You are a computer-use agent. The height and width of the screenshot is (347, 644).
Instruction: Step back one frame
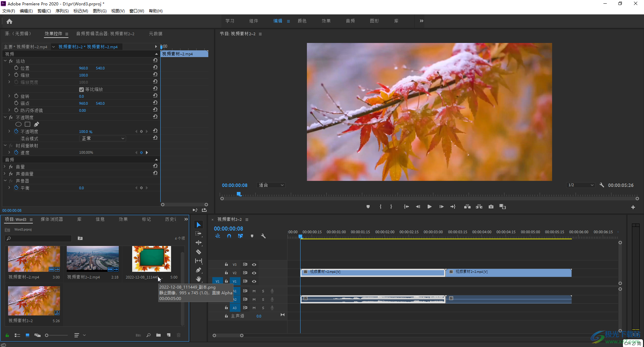pyautogui.click(x=418, y=207)
